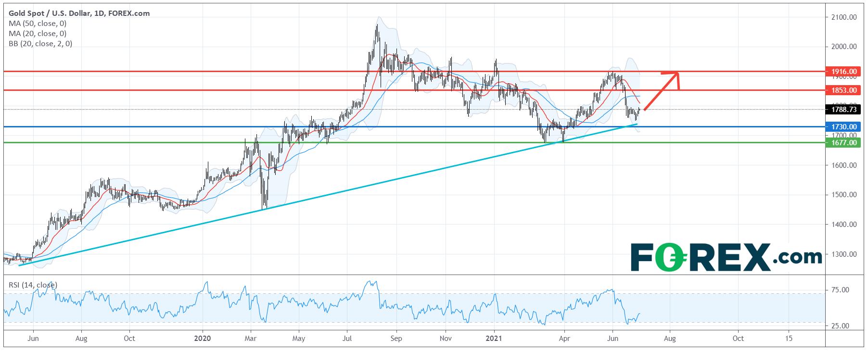Click the 1788.73 current price label
Viewport: 868px width, 351px height.
click(843, 109)
